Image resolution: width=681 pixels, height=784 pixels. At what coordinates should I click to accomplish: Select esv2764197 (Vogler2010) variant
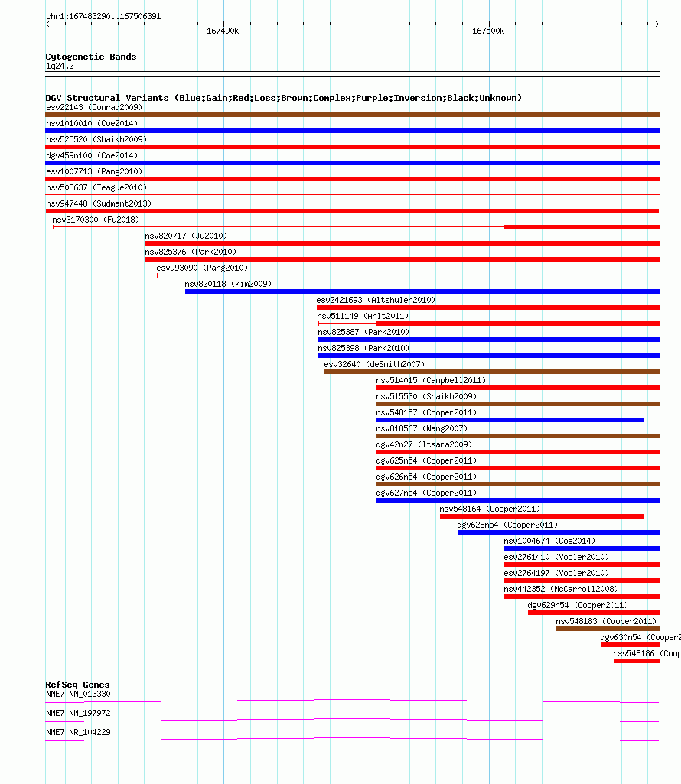(556, 572)
